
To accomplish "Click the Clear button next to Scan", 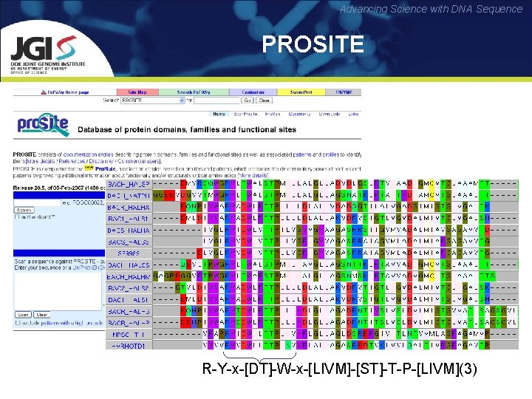I will pos(41,315).
